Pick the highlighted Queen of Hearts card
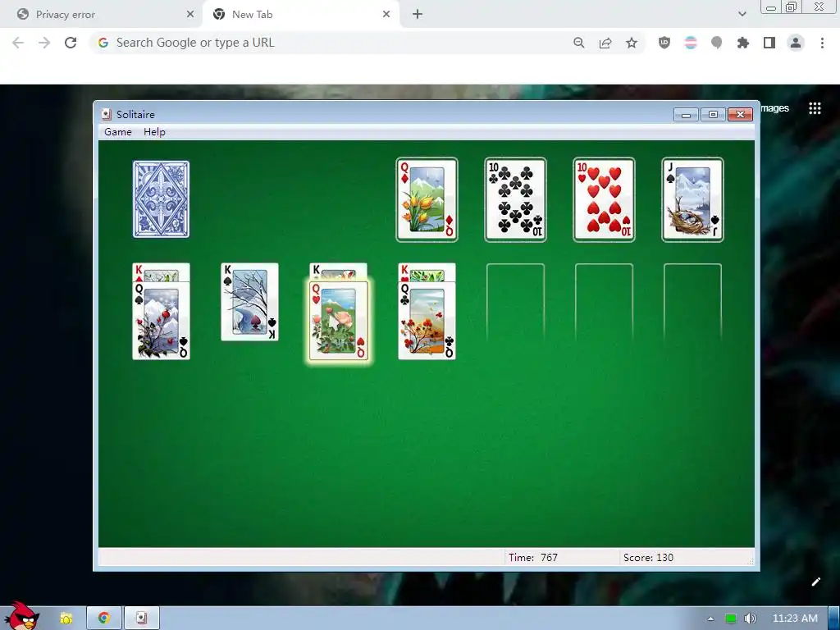The height and width of the screenshot is (630, 840). click(x=339, y=321)
